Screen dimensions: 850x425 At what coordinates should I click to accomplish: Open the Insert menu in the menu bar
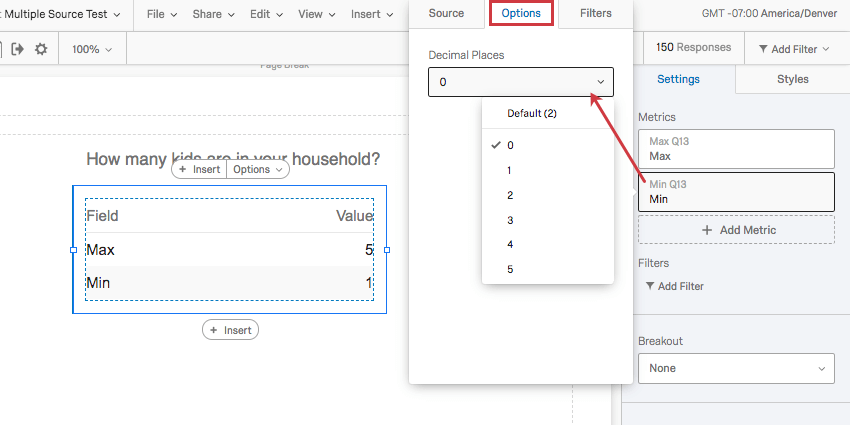coord(372,14)
